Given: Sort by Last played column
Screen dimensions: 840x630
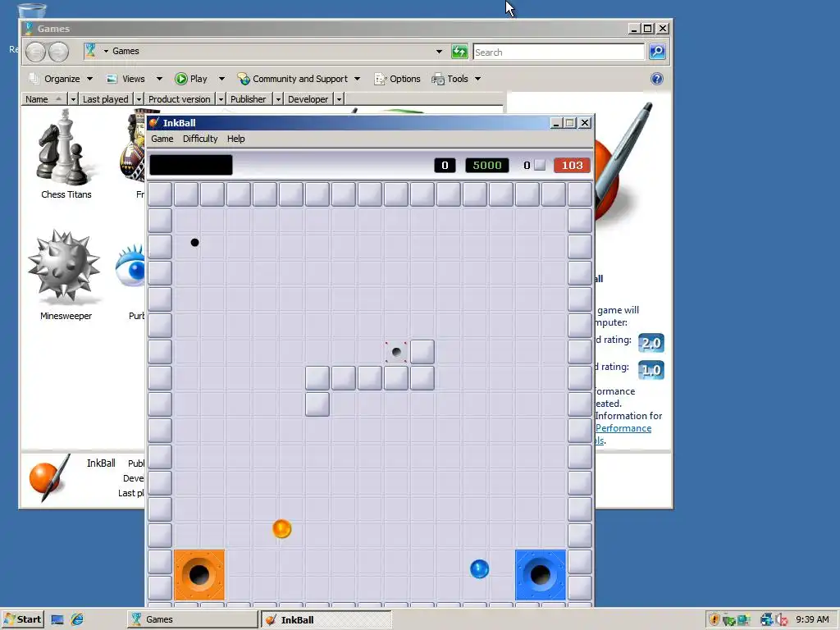Looking at the screenshot, I should [106, 99].
